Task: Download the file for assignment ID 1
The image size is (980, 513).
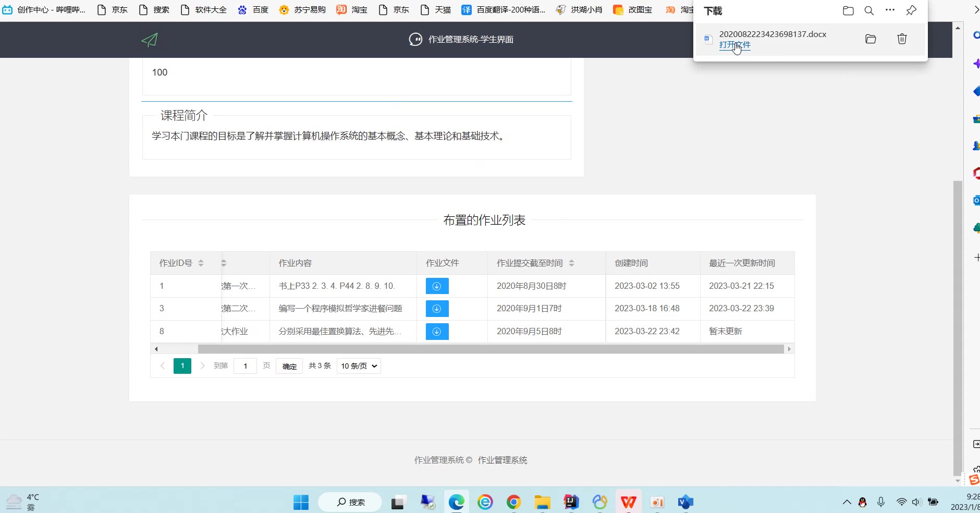Action: [x=437, y=286]
